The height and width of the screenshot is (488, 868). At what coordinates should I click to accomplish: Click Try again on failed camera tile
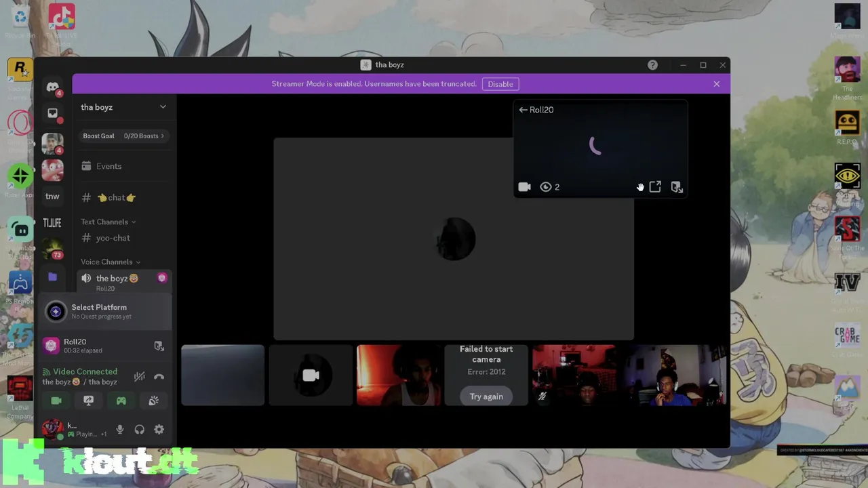coord(486,396)
